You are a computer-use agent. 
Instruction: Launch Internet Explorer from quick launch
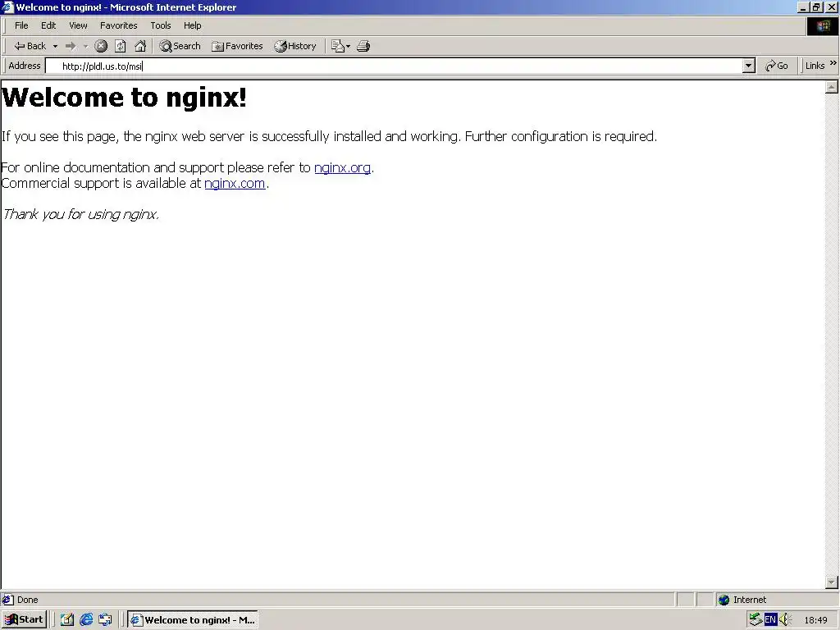coord(86,620)
